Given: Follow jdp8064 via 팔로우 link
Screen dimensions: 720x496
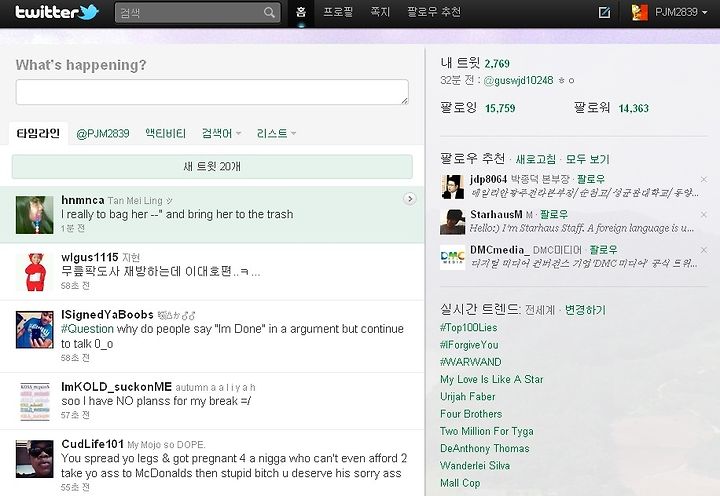Looking at the screenshot, I should (591, 179).
